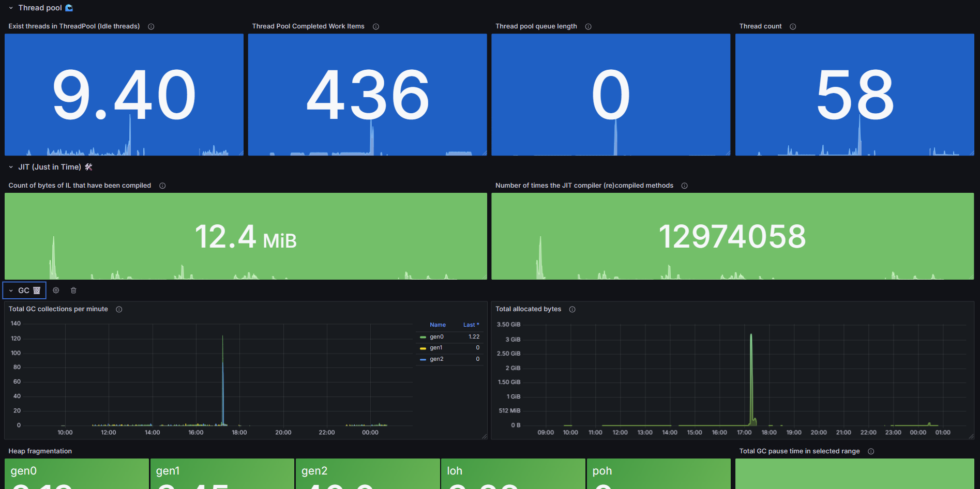Click gen2 heap fragmentation tile
This screenshot has width=980, height=489.
(368, 473)
